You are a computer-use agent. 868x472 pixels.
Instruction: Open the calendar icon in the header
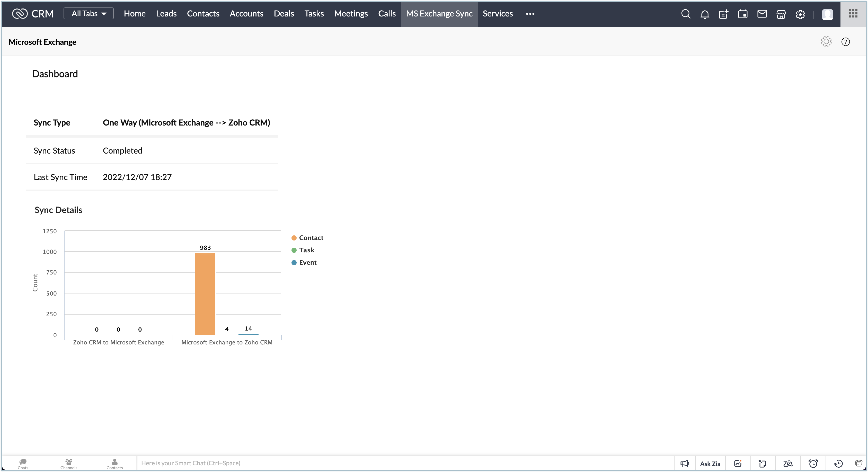[x=743, y=14]
